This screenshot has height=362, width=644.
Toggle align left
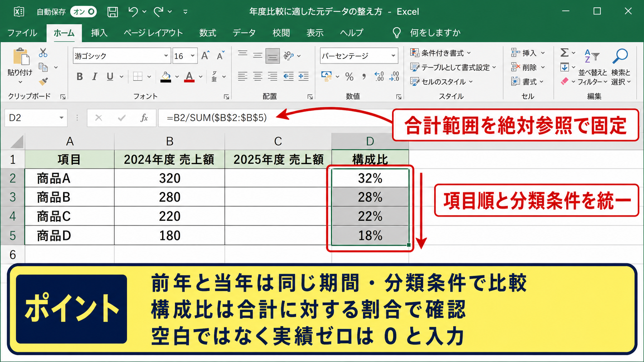tap(243, 77)
